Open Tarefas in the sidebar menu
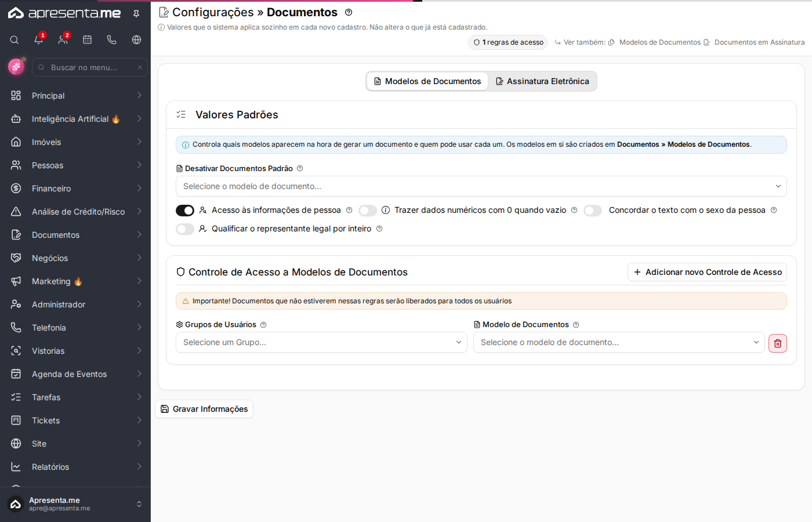Image resolution: width=812 pixels, height=522 pixels. 75,397
